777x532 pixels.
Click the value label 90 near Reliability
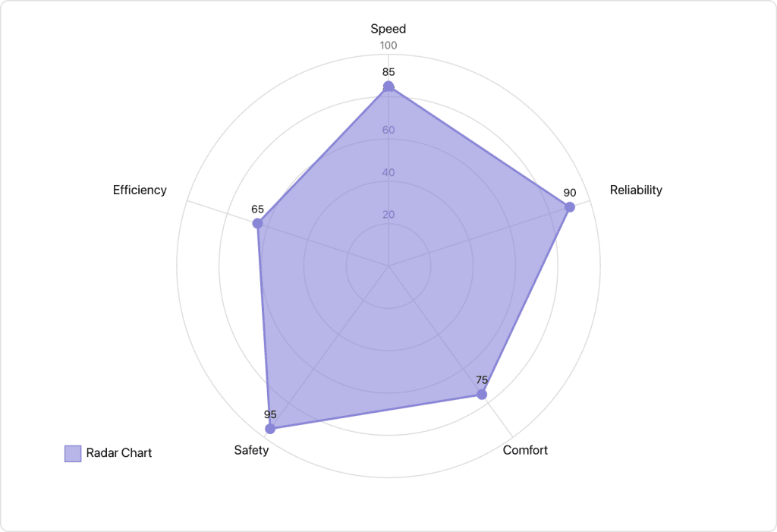coord(570,193)
